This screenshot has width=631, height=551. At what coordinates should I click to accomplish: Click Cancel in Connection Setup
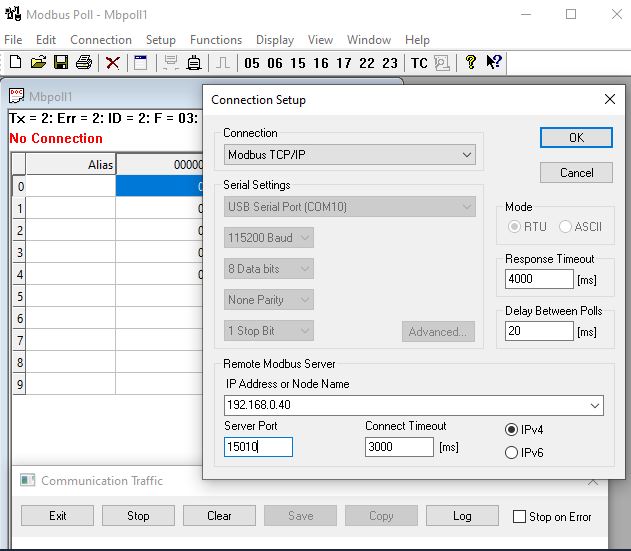pyautogui.click(x=576, y=173)
